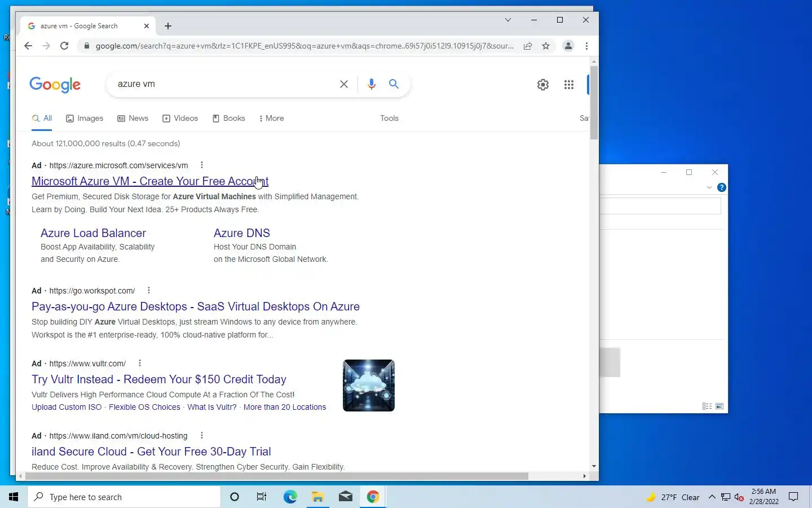Open Task View on the taskbar
812x508 pixels.
pos(262,497)
